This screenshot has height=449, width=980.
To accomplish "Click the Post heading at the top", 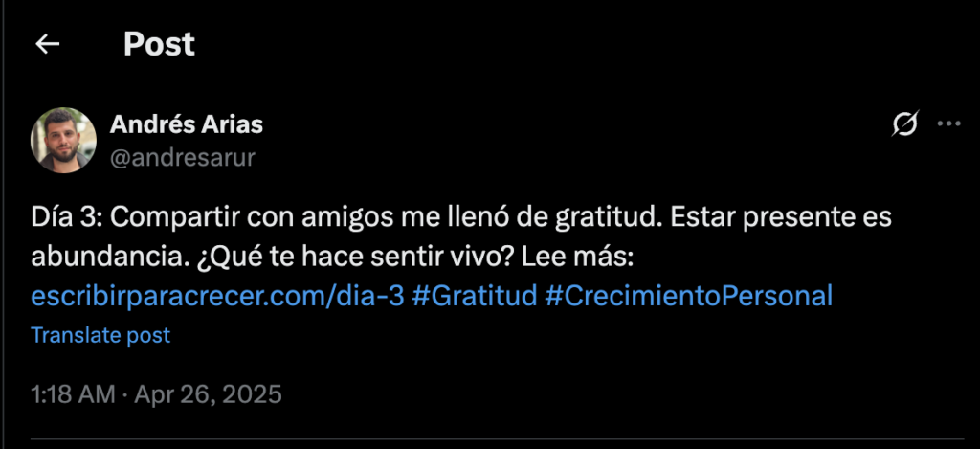I will coord(159,44).
